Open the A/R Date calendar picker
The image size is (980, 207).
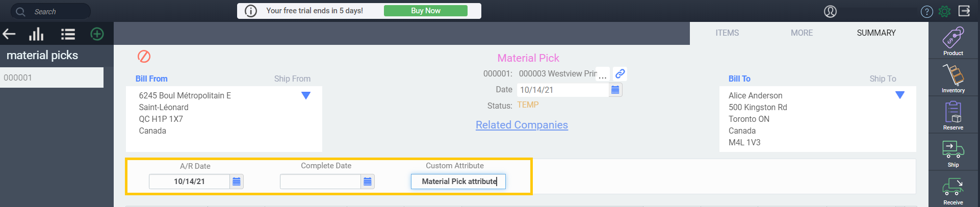tap(237, 182)
